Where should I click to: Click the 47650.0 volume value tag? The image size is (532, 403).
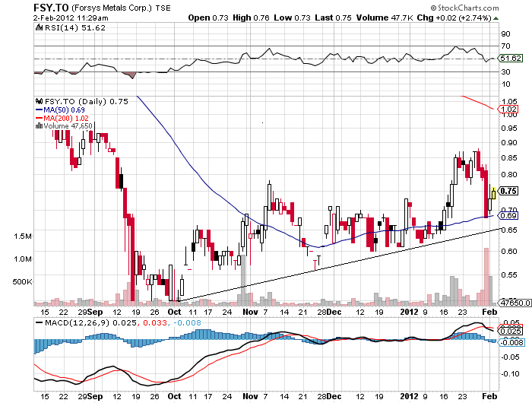click(x=515, y=303)
